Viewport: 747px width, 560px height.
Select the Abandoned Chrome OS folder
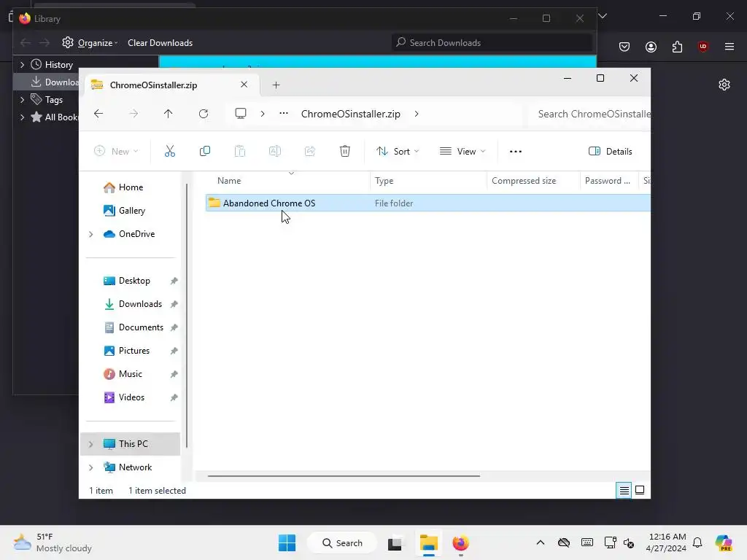coord(427,203)
